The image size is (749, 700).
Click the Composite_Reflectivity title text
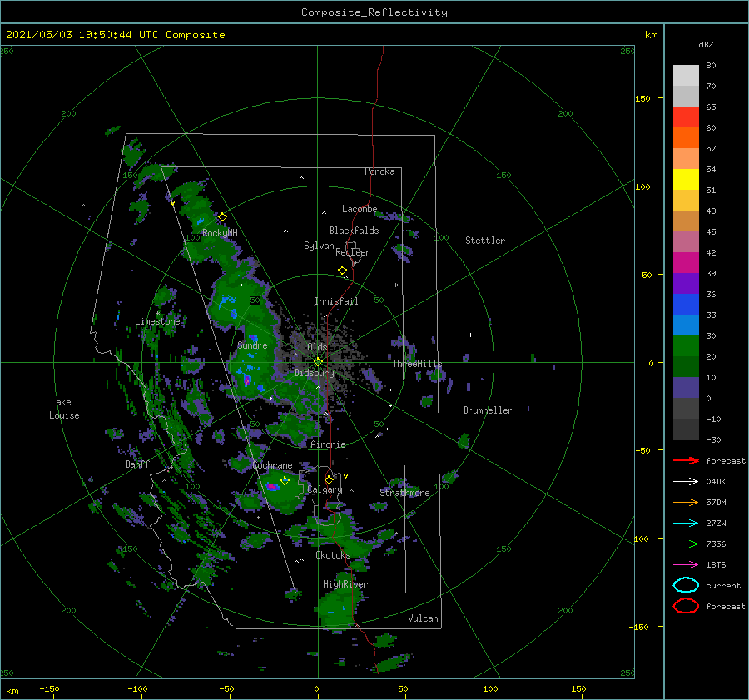(x=374, y=12)
